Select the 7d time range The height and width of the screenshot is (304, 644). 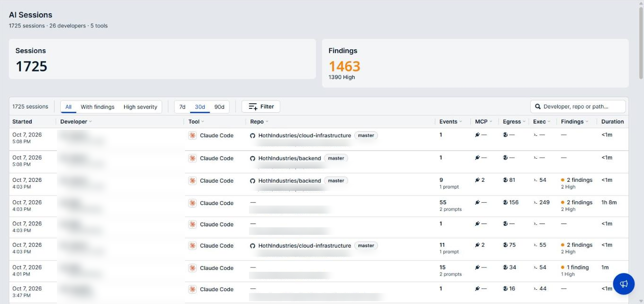tap(182, 107)
